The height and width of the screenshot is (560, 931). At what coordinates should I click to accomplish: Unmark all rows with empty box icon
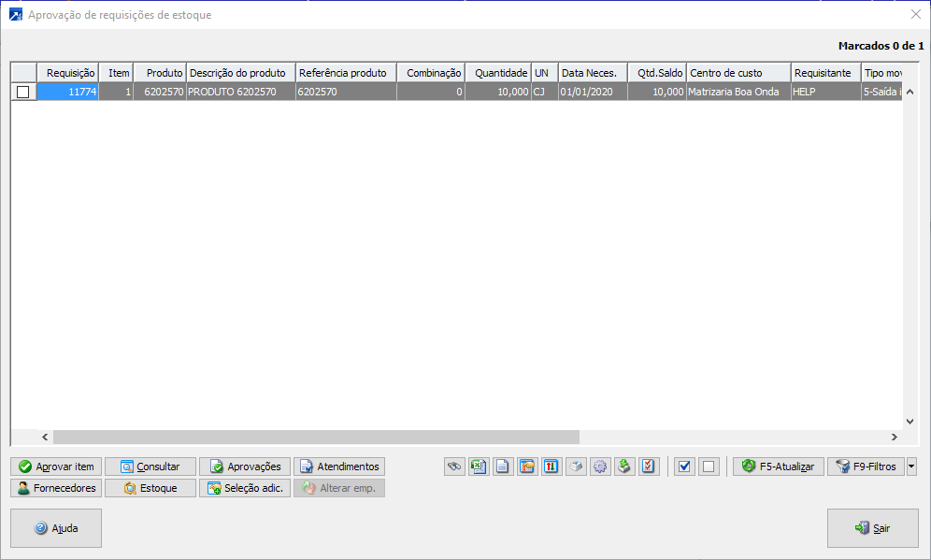[x=709, y=467]
